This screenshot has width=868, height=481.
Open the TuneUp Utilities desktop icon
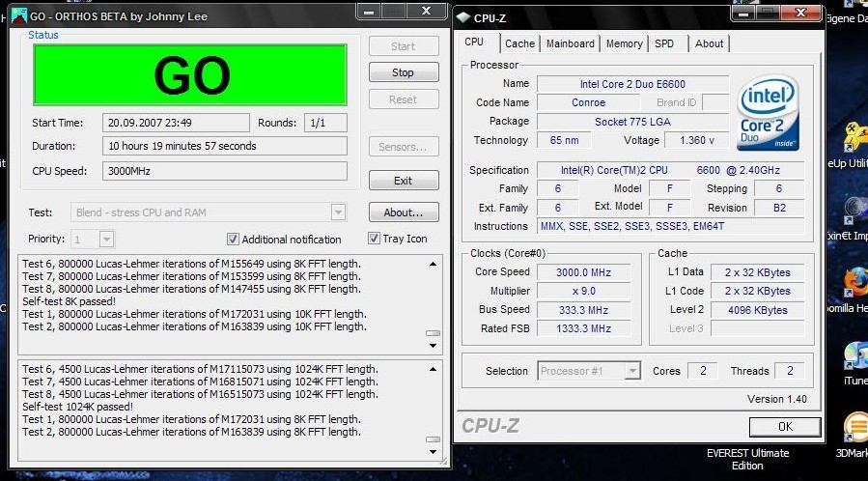tap(854, 138)
